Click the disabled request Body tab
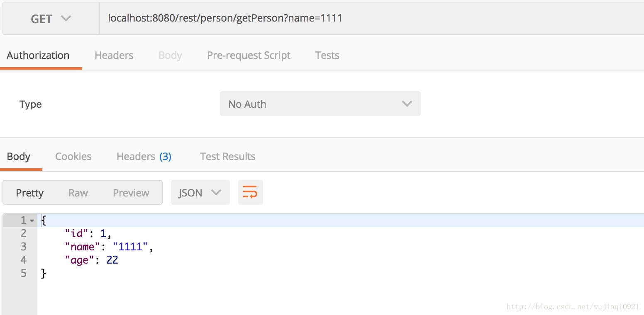 pyautogui.click(x=170, y=56)
